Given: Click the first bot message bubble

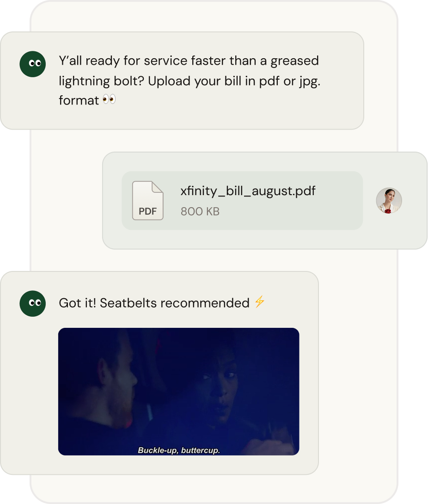Looking at the screenshot, I should [x=182, y=80].
